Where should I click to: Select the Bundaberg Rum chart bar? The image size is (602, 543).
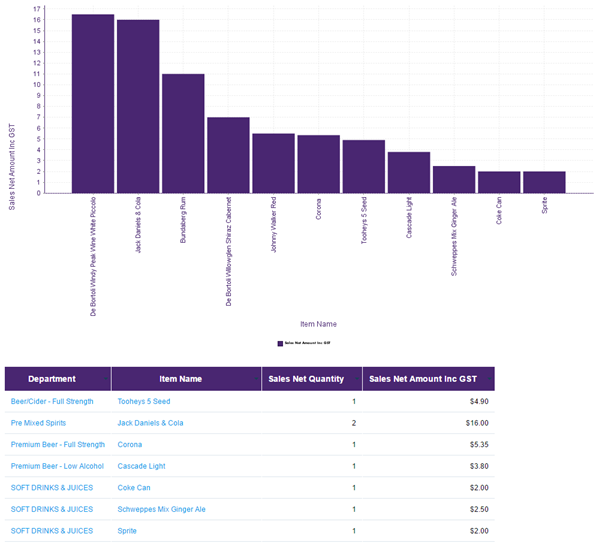tap(183, 134)
